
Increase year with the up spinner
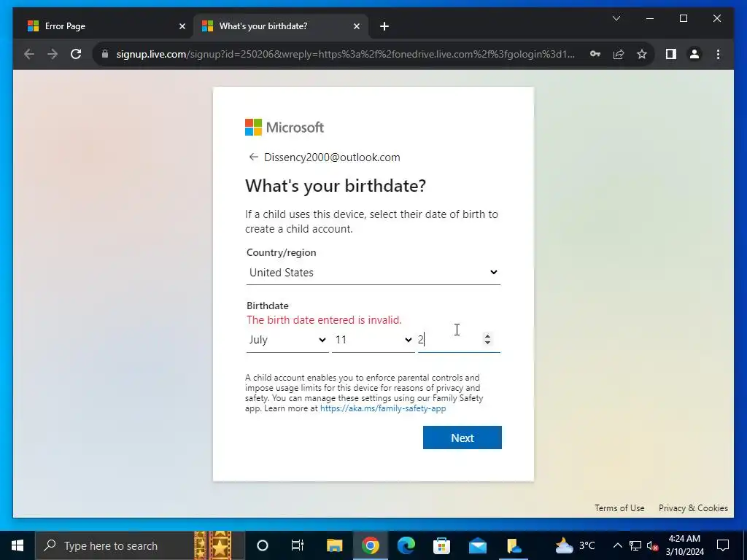(x=487, y=335)
